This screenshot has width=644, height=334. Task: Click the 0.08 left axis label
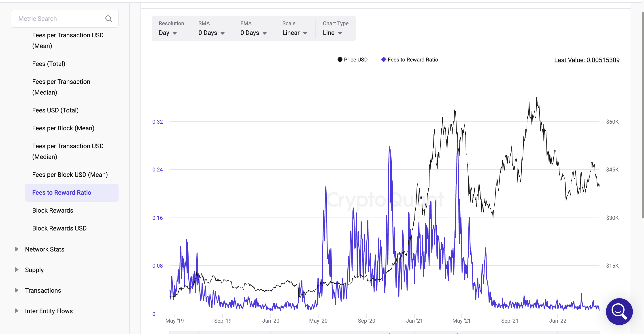[x=157, y=266]
